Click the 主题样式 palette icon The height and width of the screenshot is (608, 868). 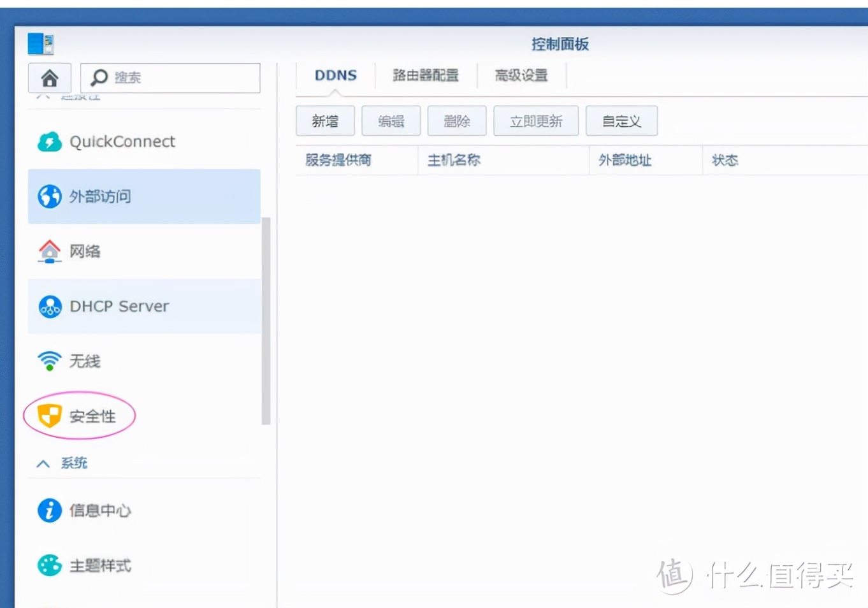coord(49,565)
